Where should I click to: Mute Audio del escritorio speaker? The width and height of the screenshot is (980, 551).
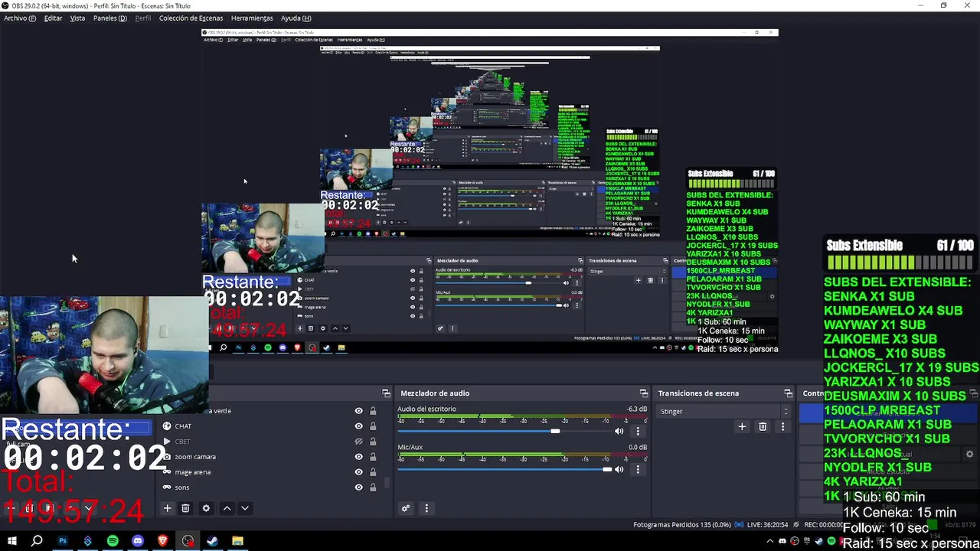[619, 431]
